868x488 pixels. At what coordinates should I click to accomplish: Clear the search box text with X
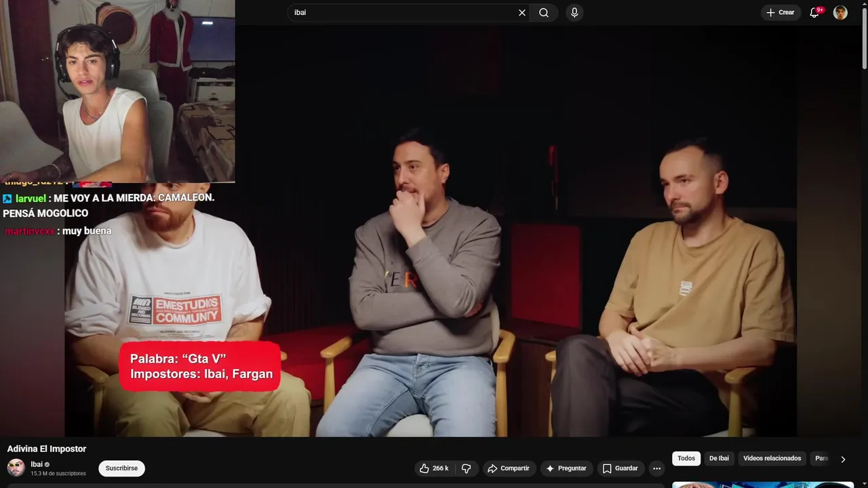[522, 12]
